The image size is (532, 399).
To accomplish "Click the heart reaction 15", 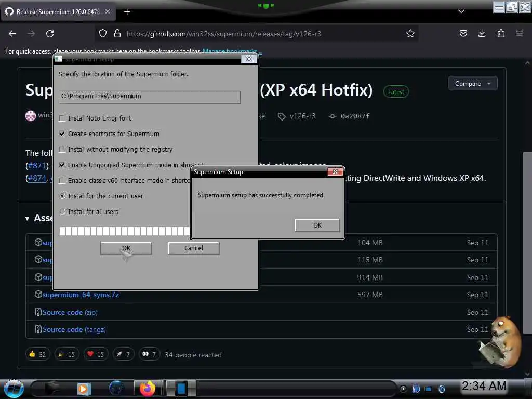I will [x=96, y=354].
